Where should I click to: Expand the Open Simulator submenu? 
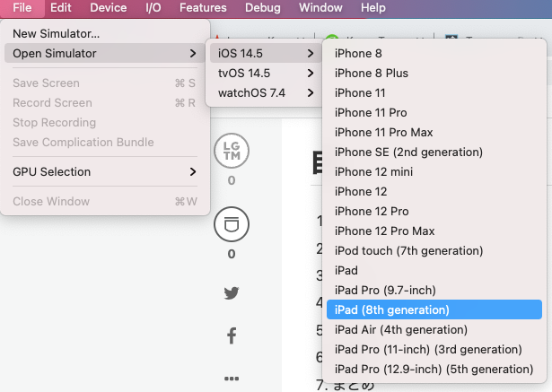[104, 53]
